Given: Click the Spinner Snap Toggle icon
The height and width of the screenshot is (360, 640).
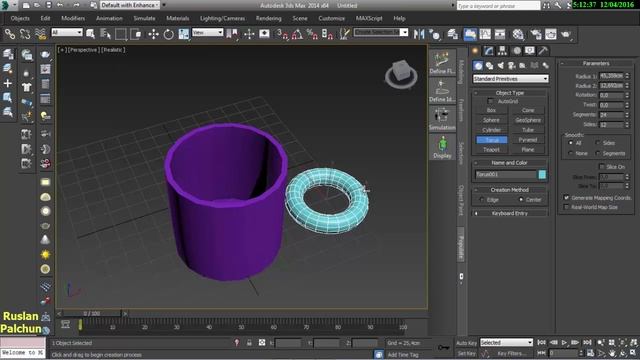Looking at the screenshot, I should click(x=327, y=34).
